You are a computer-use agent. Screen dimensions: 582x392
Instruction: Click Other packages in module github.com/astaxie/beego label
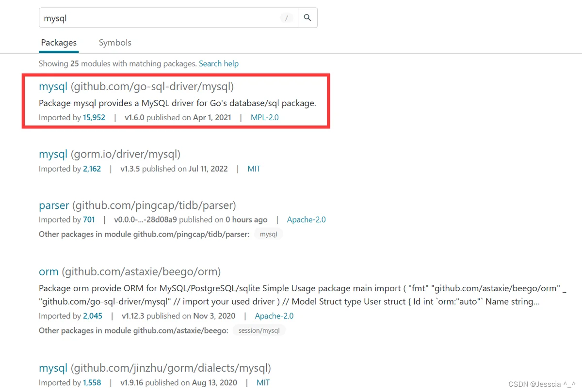133,330
